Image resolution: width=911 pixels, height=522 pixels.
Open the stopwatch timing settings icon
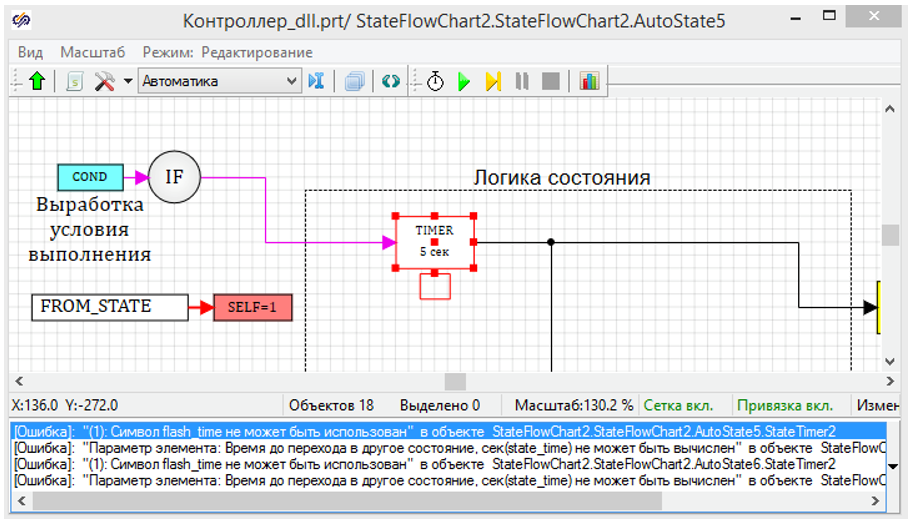435,81
